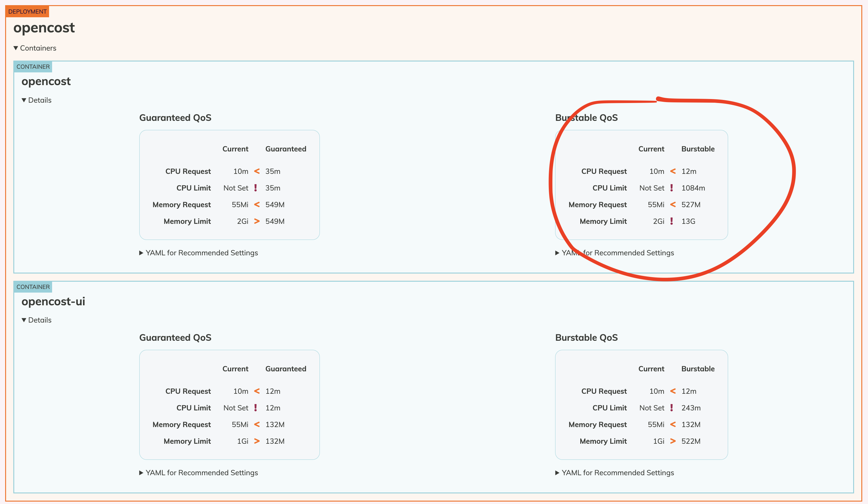The height and width of the screenshot is (504, 868).
Task: Click the 2Gi current Memory Limit in opencost Guaranteed table
Action: pyautogui.click(x=243, y=221)
